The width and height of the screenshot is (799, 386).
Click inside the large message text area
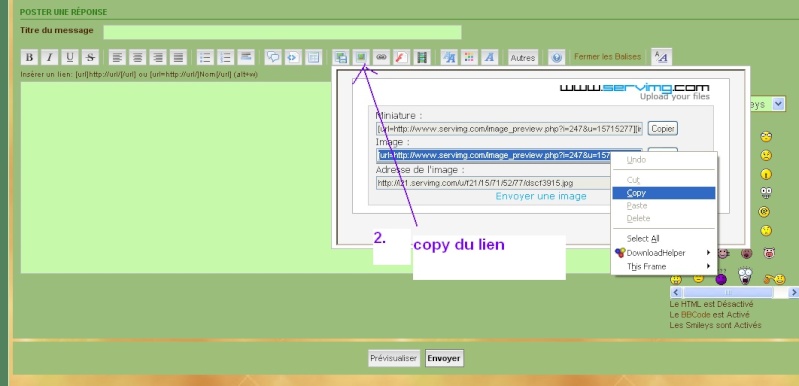[176, 177]
